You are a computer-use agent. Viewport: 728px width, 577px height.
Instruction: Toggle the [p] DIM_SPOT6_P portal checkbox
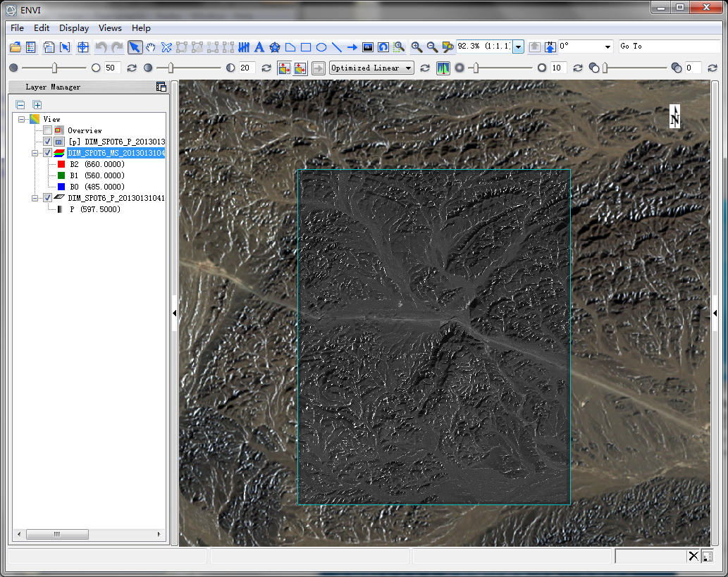47,142
